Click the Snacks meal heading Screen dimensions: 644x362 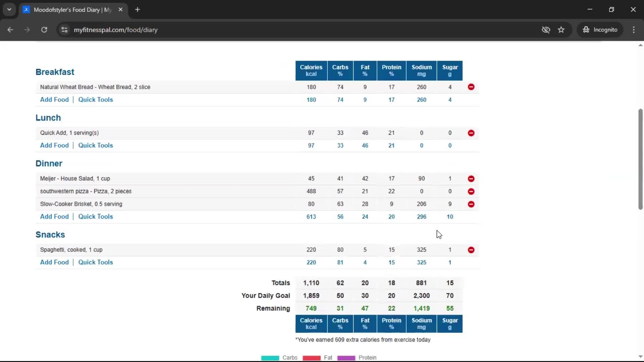click(x=50, y=235)
